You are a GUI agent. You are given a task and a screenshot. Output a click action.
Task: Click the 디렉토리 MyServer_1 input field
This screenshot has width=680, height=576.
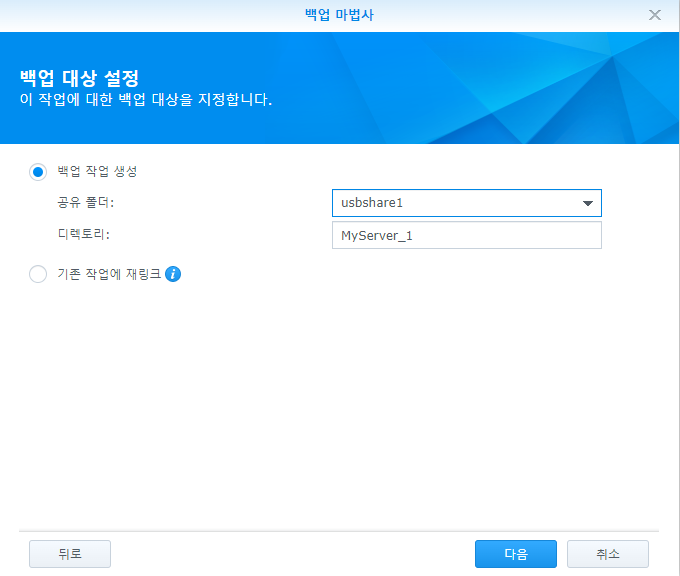point(467,236)
